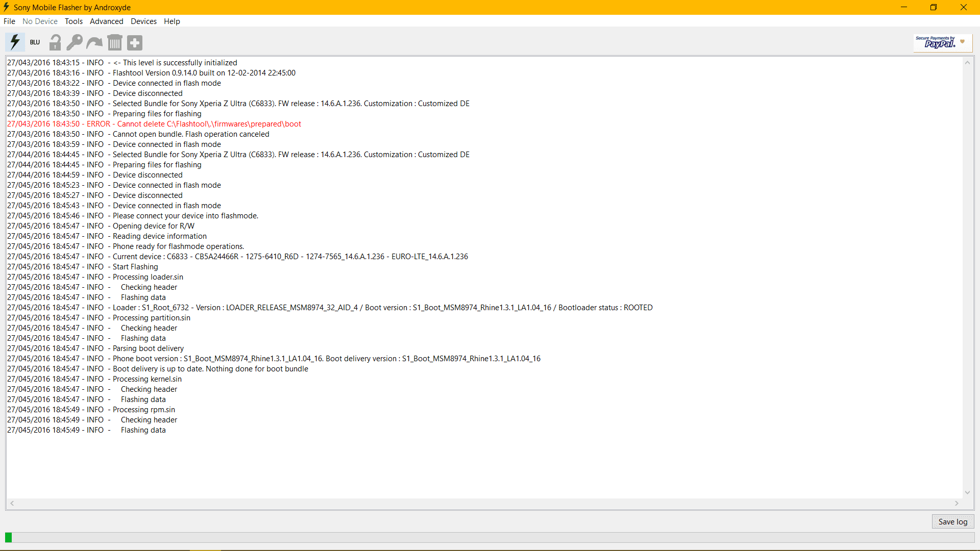Click 'Phone ready for flashmode operations' line
This screenshot has height=551, width=980.
[126, 246]
